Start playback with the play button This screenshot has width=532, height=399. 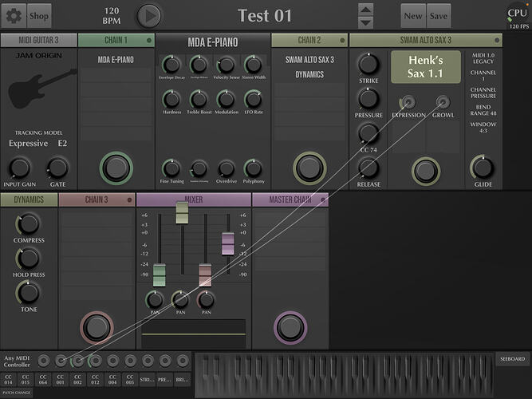149,16
